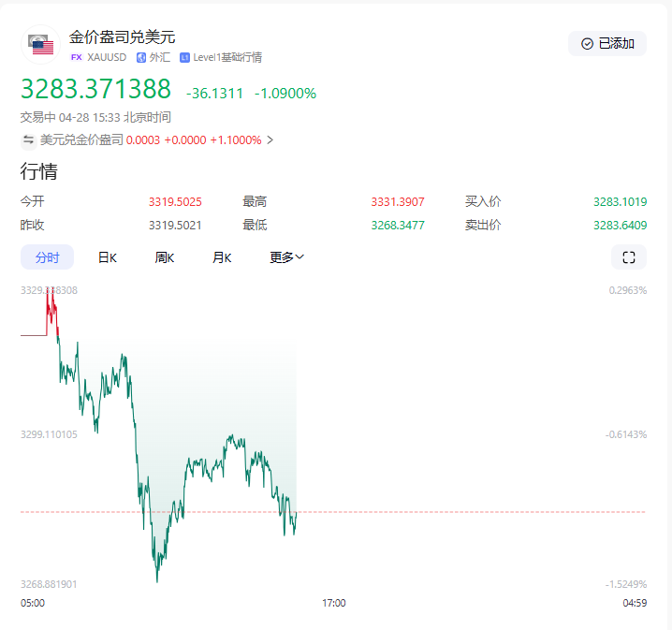
Task: Click the 最低 value 3268.3477
Action: click(x=398, y=226)
